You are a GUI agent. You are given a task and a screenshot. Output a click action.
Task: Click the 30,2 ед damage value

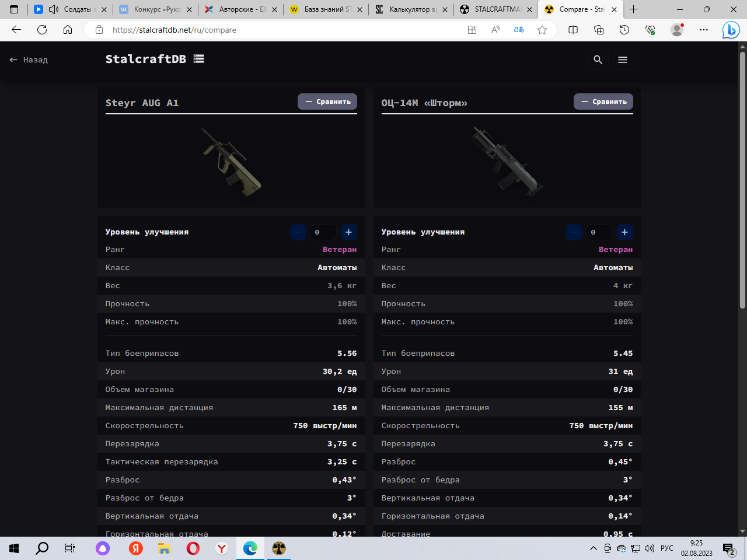click(340, 372)
